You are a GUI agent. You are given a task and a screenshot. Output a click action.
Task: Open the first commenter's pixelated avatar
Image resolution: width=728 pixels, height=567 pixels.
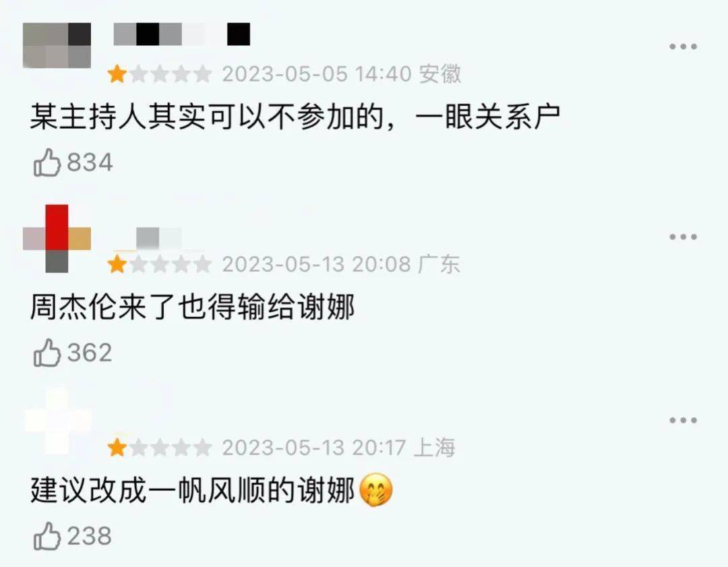[x=57, y=46]
